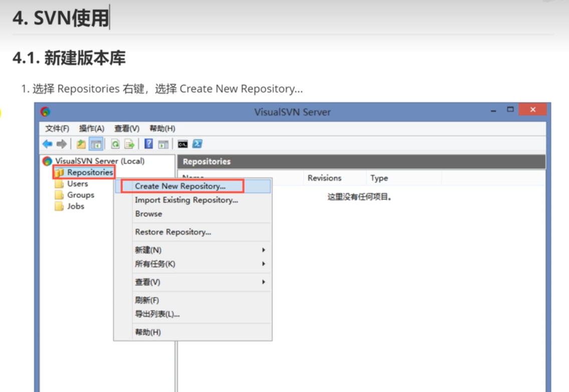Click the 4.1. 新建版本库 heading
This screenshot has width=569, height=392.
69,58
